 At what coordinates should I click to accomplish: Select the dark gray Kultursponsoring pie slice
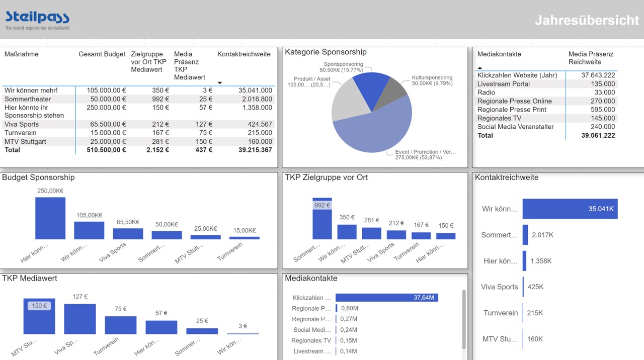[x=396, y=91]
